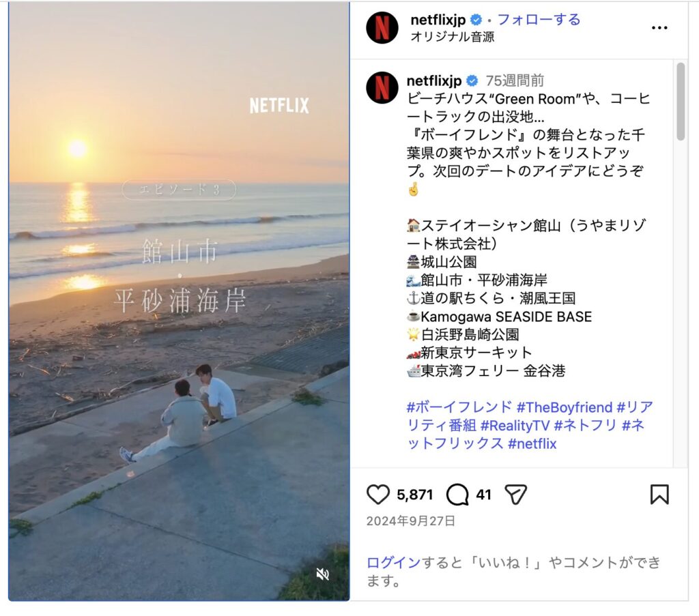Save the post with the bookmark icon
Image resolution: width=699 pixels, height=616 pixels.
(659, 495)
